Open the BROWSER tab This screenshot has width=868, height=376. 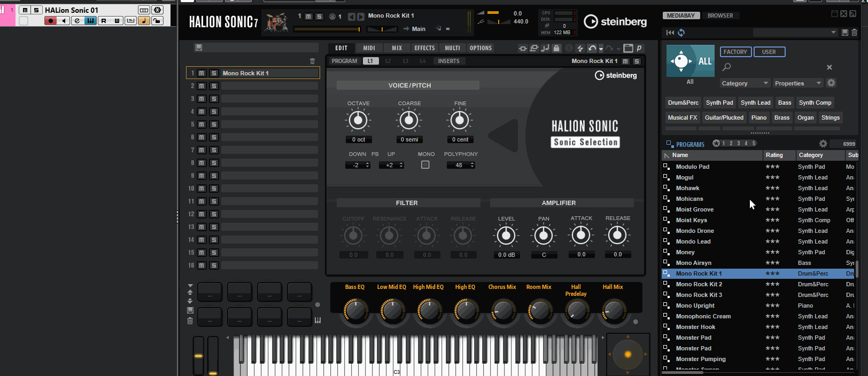pos(720,15)
